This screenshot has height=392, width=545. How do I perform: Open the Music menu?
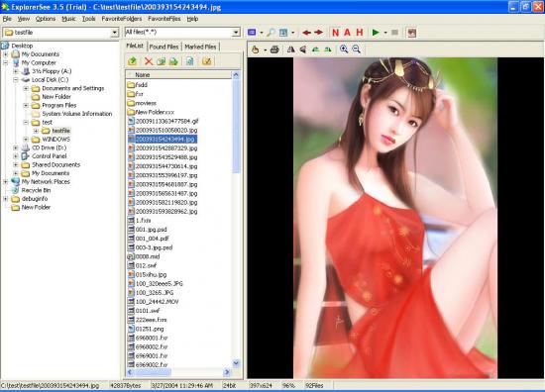tap(68, 19)
